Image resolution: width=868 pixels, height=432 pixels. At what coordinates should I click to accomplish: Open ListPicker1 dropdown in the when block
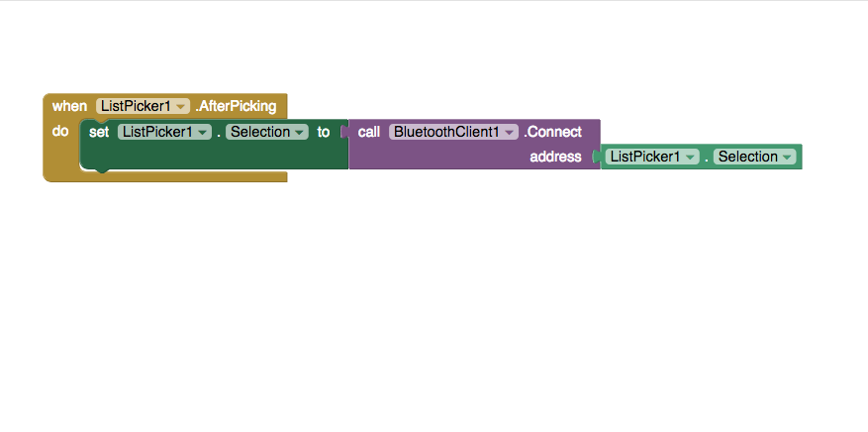click(143, 106)
